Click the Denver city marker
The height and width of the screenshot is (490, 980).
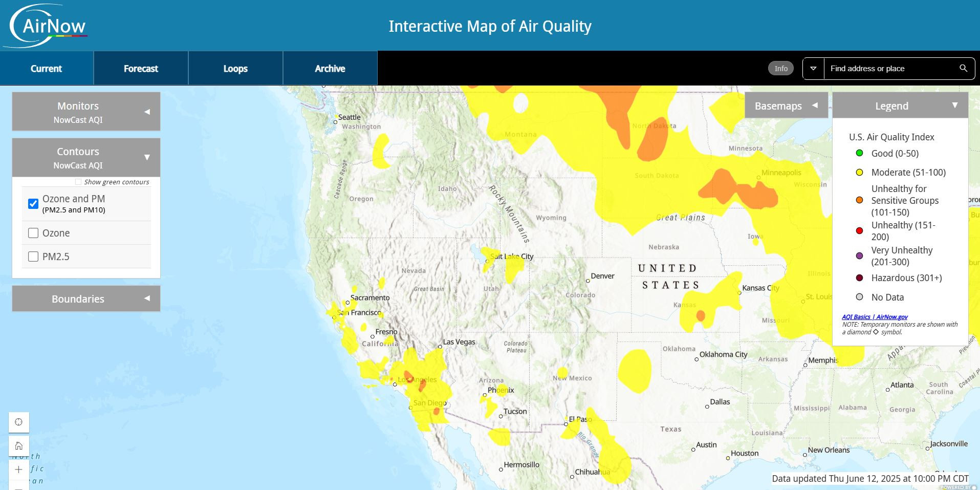pyautogui.click(x=588, y=281)
